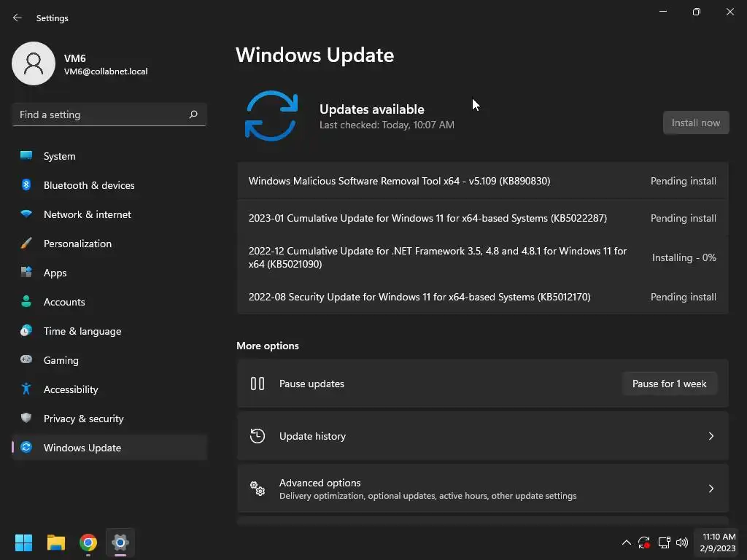
Task: Click the Personalization paintbrush icon
Action: click(x=26, y=244)
